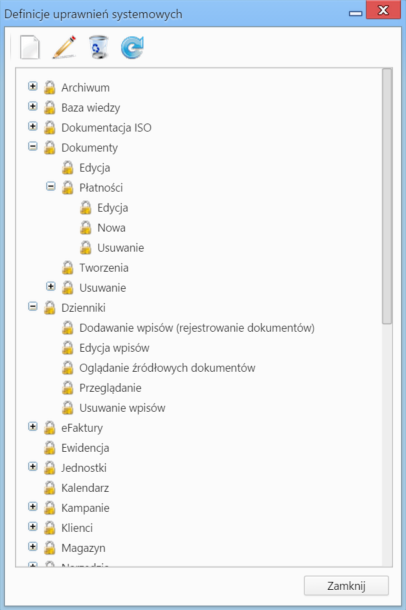Collapse the Dokumenty node

pyautogui.click(x=33, y=146)
